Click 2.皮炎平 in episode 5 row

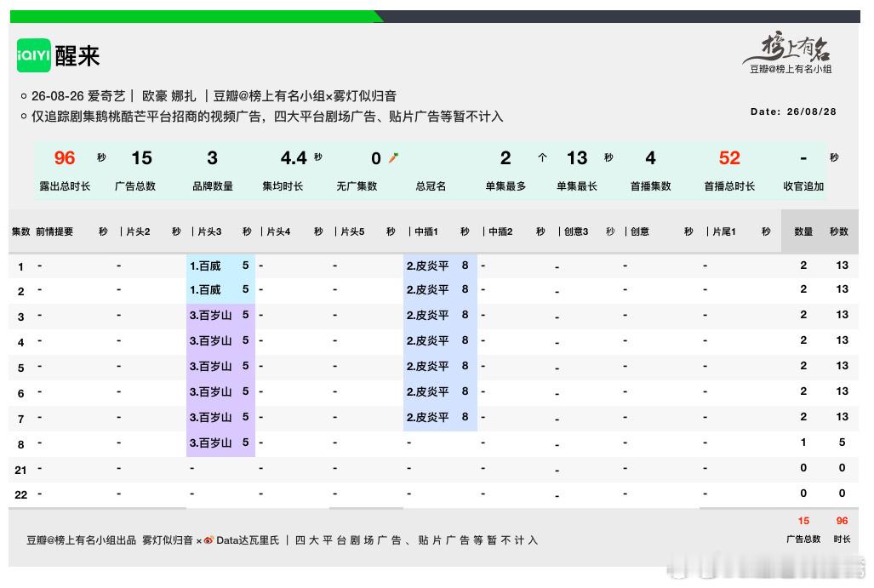(x=427, y=366)
